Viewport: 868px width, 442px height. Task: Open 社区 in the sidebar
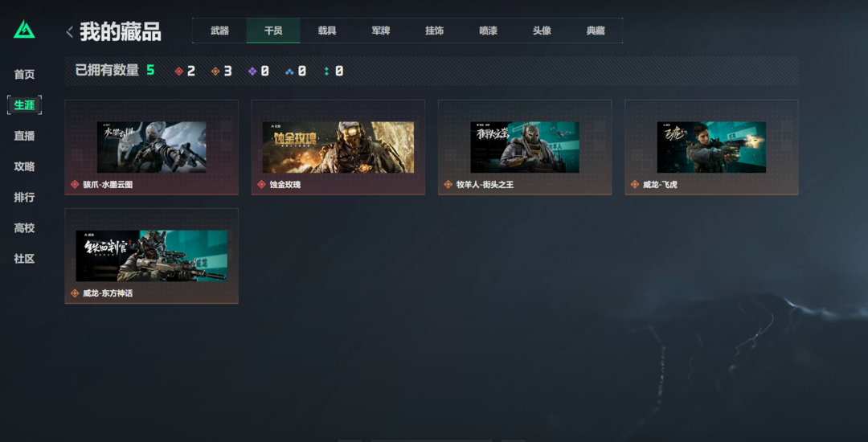coord(24,258)
